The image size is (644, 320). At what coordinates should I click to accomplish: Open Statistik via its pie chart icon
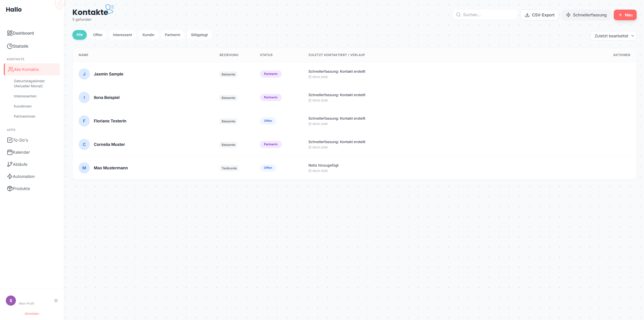click(x=10, y=46)
